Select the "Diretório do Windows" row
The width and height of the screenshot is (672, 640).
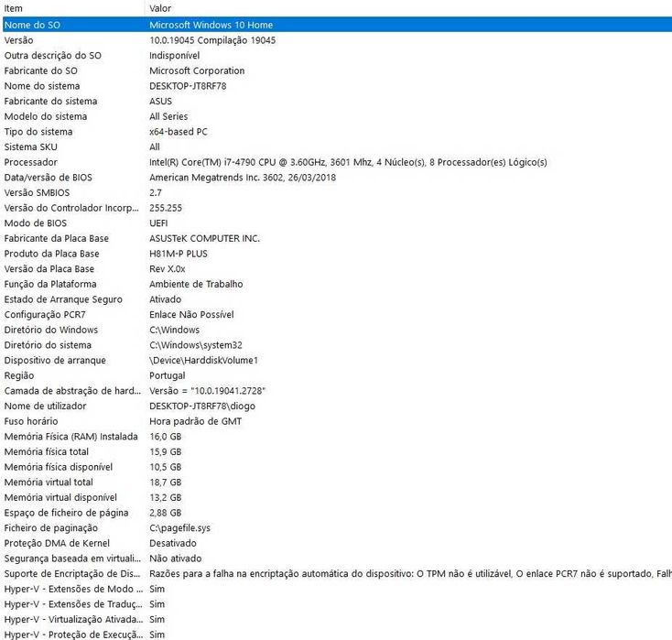point(337,330)
